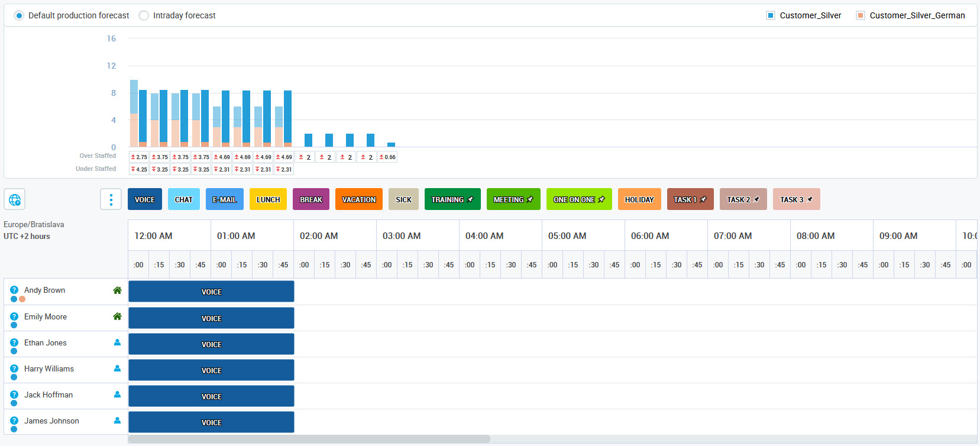This screenshot has width=980, height=446.
Task: Select the LUNCH activity type
Action: click(268, 199)
